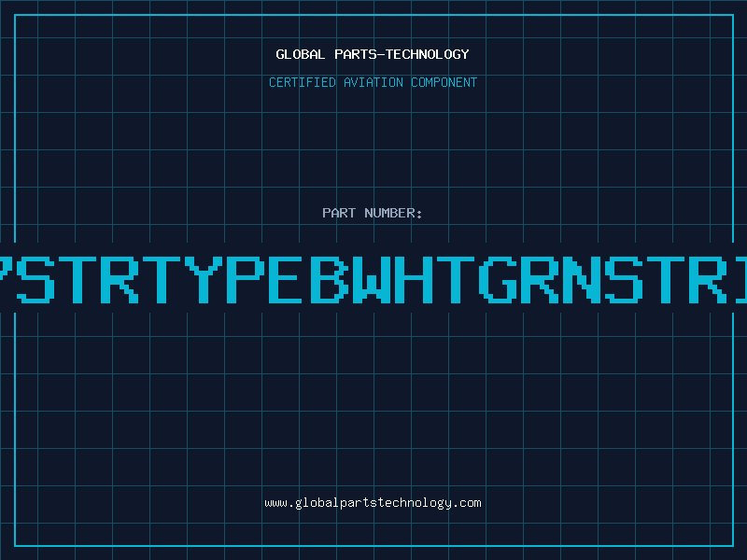Click the GLOBAL PARTS-TECHNOLOGY heading
The height and width of the screenshot is (560, 747).
click(373, 54)
